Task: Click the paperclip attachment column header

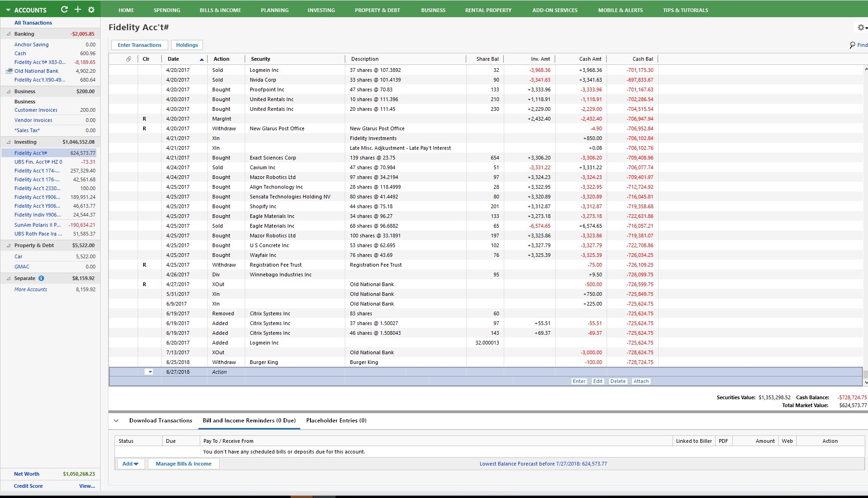Action: (x=129, y=59)
